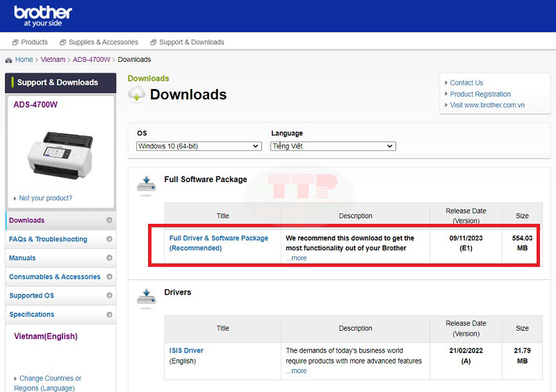Screen dimensions: 556x392
Task: Click the Downloads cloud icon beside heading
Action: click(137, 95)
